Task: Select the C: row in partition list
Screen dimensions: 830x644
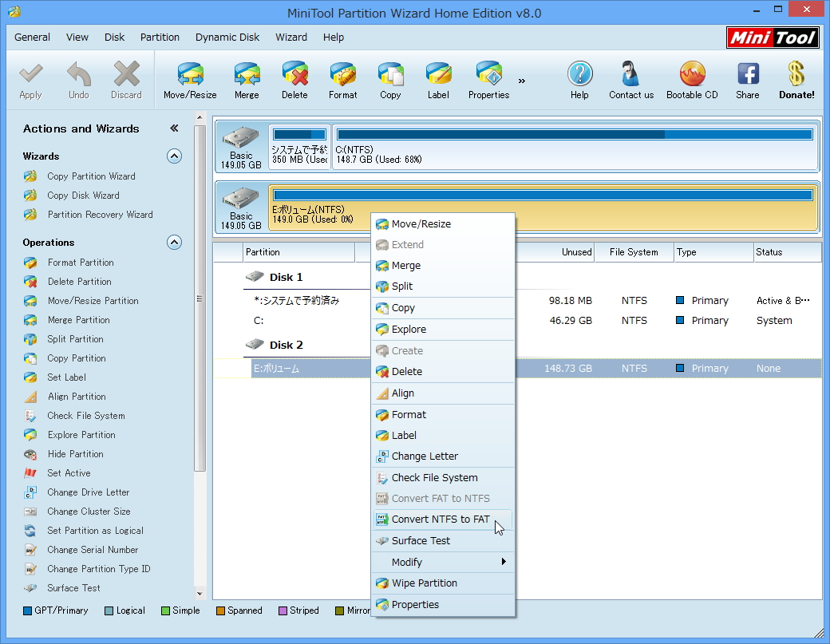Action: [x=517, y=321]
